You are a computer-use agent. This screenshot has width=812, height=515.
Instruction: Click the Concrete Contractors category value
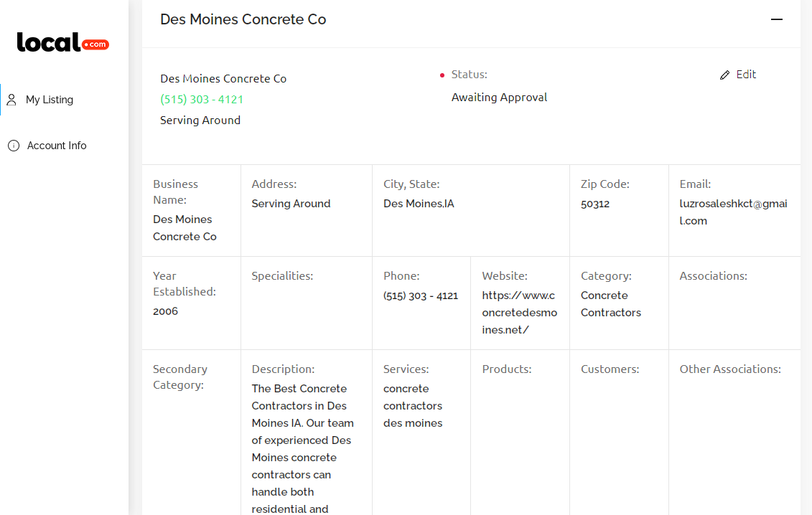(x=610, y=304)
